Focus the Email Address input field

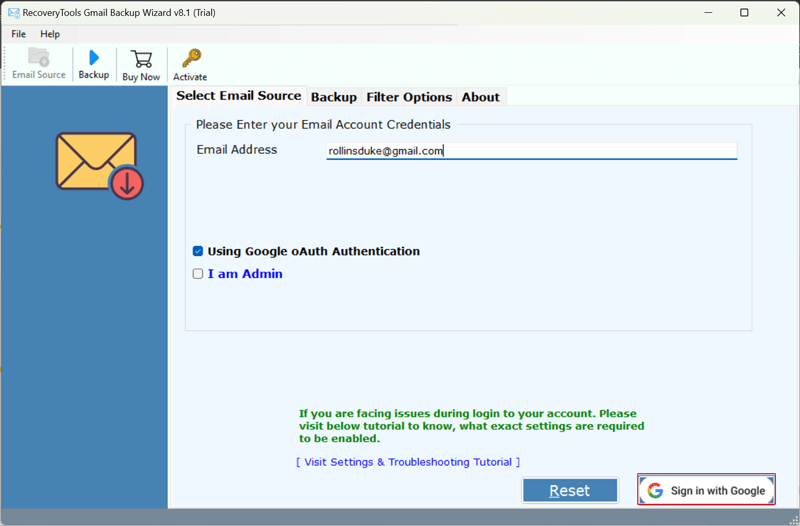tap(532, 151)
